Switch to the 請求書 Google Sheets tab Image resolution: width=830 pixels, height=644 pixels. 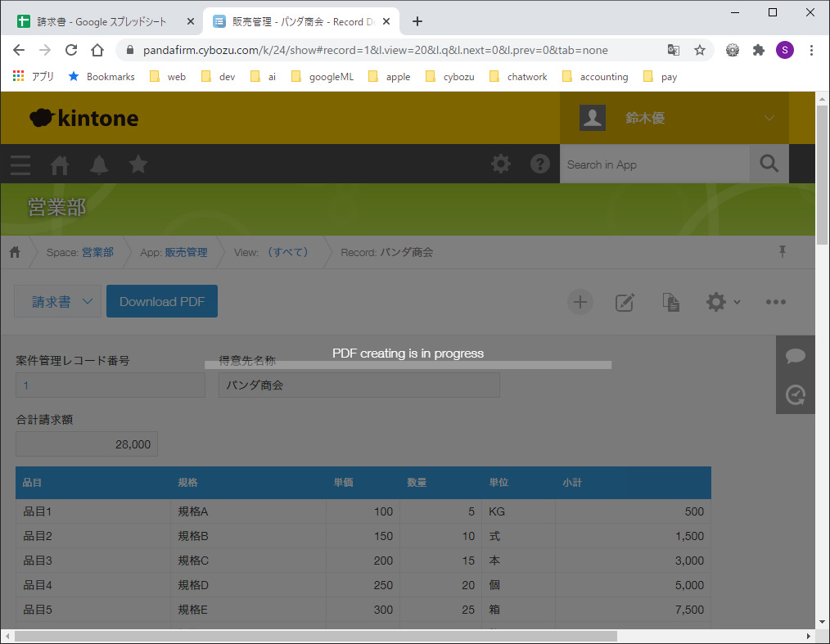point(102,22)
